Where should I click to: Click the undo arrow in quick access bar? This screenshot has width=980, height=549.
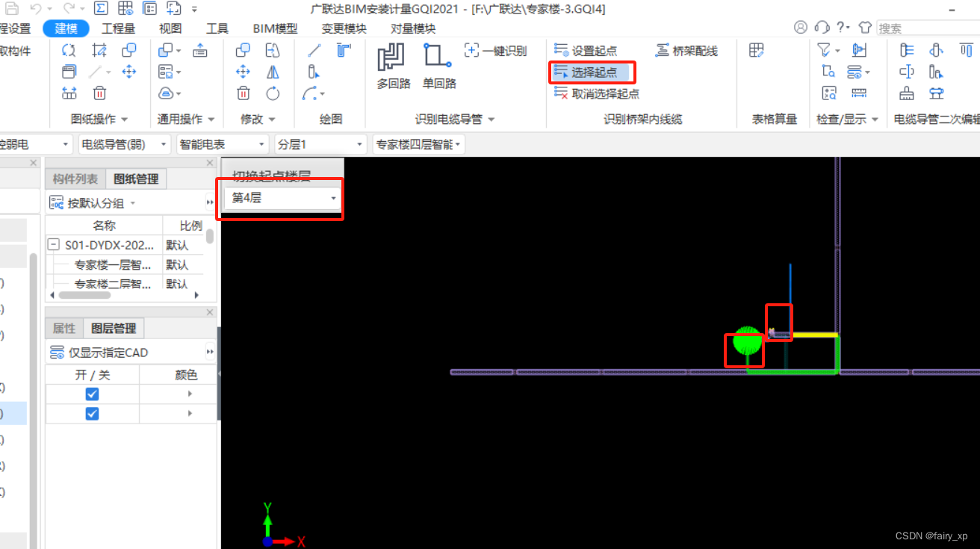pos(35,9)
